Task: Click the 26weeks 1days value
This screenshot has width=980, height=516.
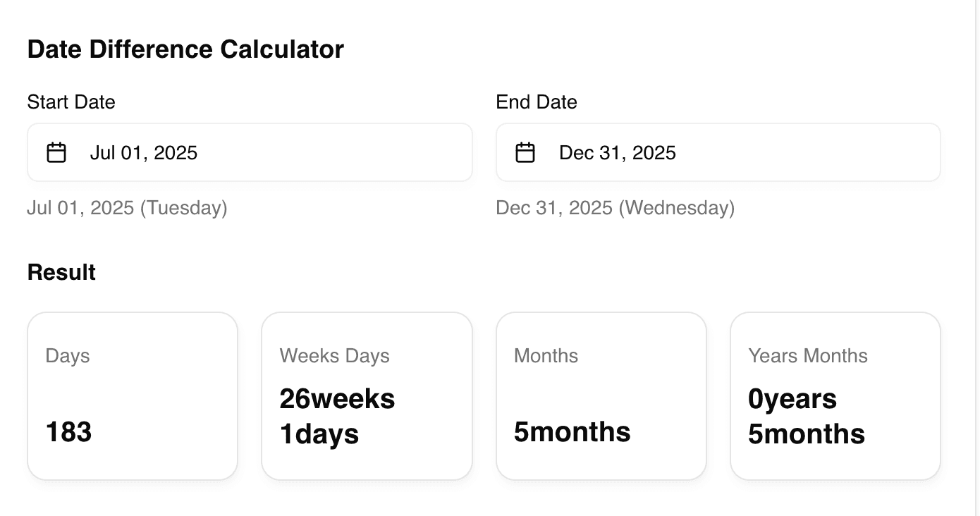Action: click(x=337, y=416)
